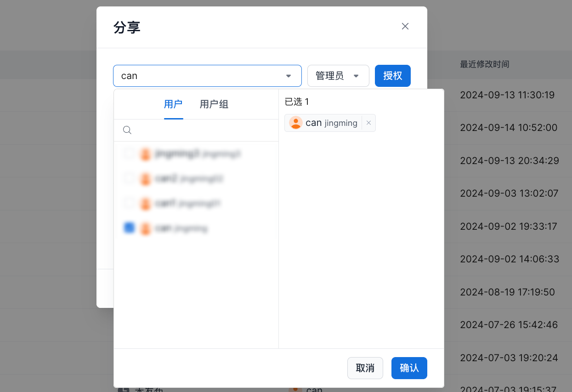Click the orange avatar in the first user row
Screen dimensions: 572x392
[146, 154]
